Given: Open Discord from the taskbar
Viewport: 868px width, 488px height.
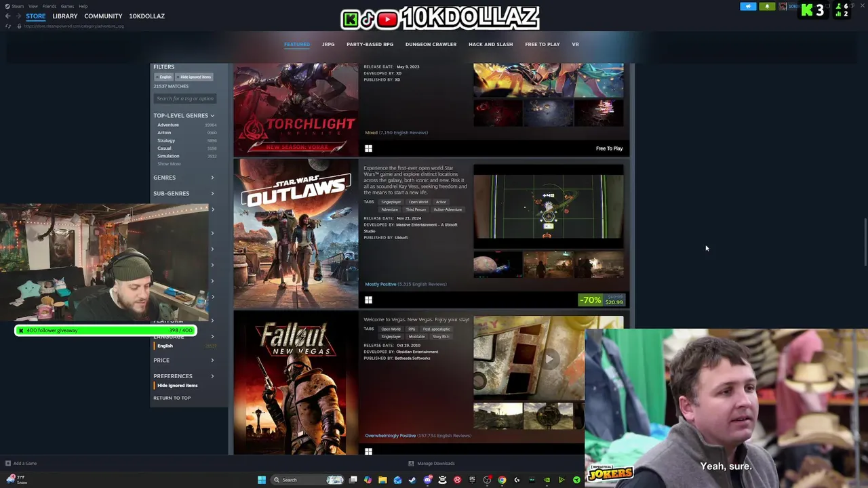Looking at the screenshot, I should pyautogui.click(x=428, y=480).
